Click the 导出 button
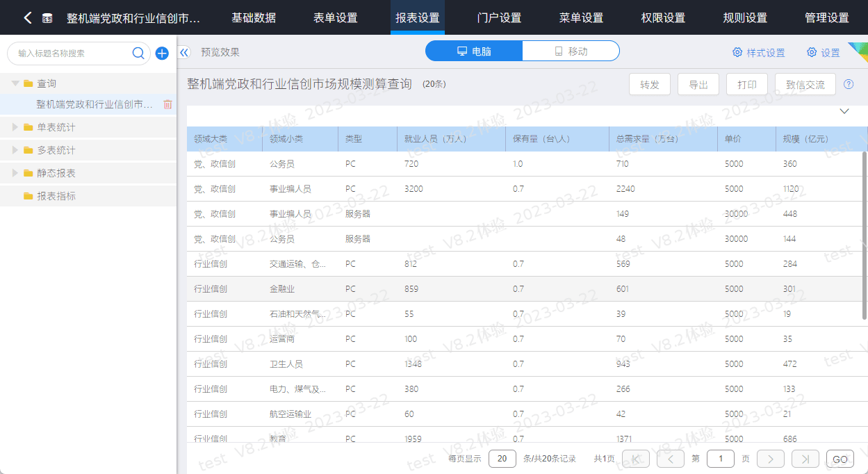Screen dimensions: 868x474 [698, 84]
